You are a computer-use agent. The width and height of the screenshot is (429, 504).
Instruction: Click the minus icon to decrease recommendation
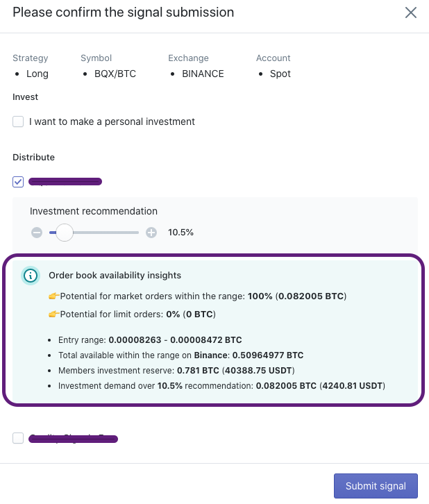[37, 233]
